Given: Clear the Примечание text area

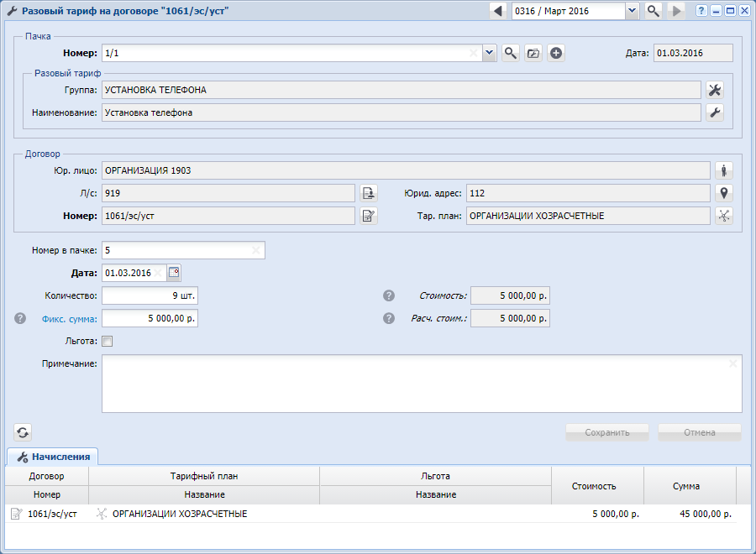Looking at the screenshot, I should click(x=732, y=363).
